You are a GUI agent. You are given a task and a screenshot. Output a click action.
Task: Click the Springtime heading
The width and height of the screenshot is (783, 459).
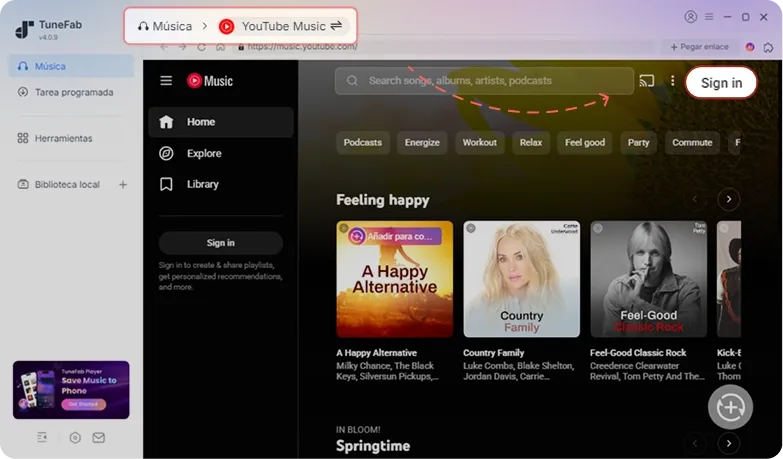click(373, 446)
